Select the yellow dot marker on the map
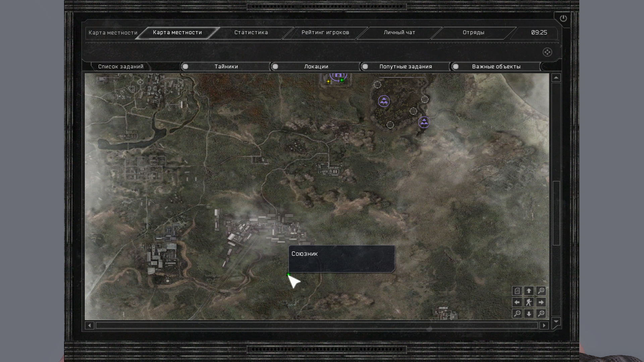The image size is (644, 362). coord(328,81)
